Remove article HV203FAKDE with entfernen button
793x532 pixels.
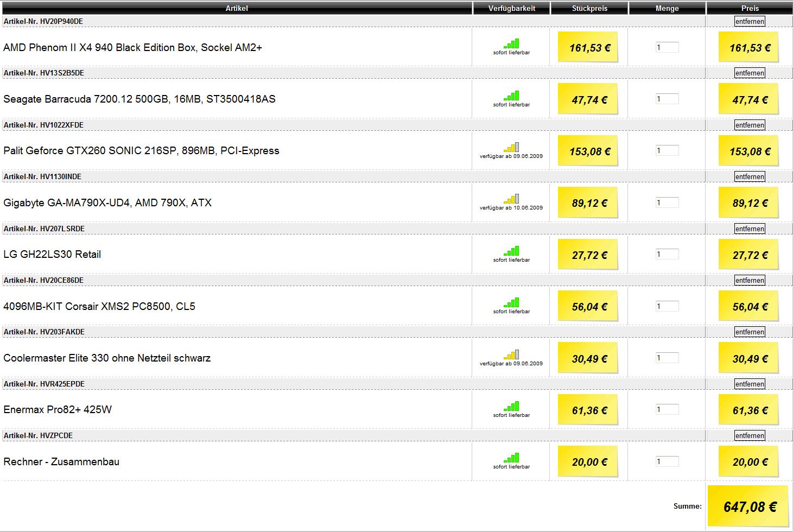point(750,332)
